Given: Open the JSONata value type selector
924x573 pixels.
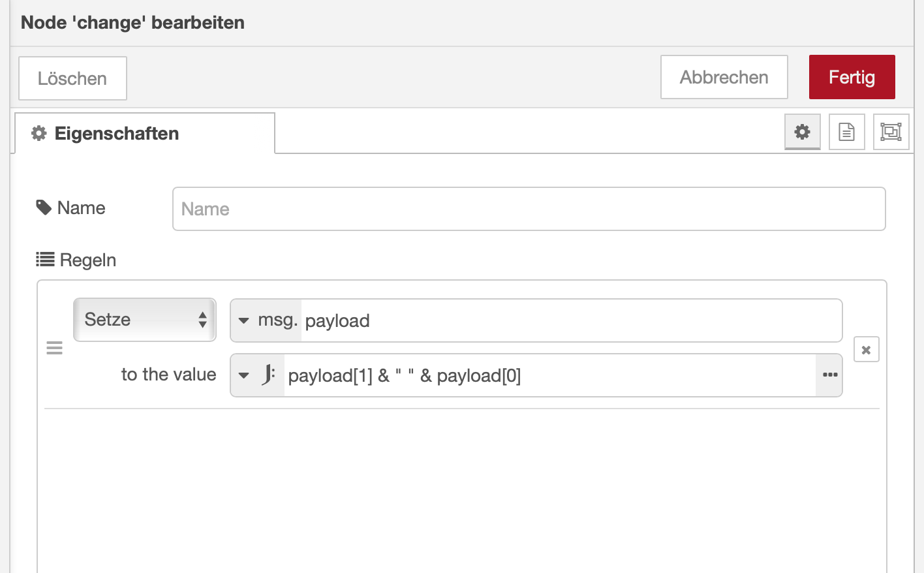Looking at the screenshot, I should 258,375.
